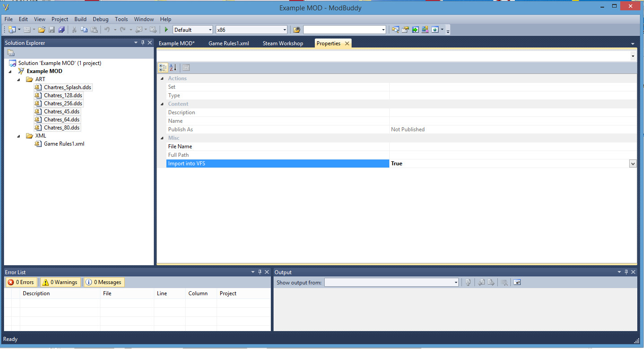Pin the Solution Explorer panel
This screenshot has width=644, height=349.
[x=143, y=43]
